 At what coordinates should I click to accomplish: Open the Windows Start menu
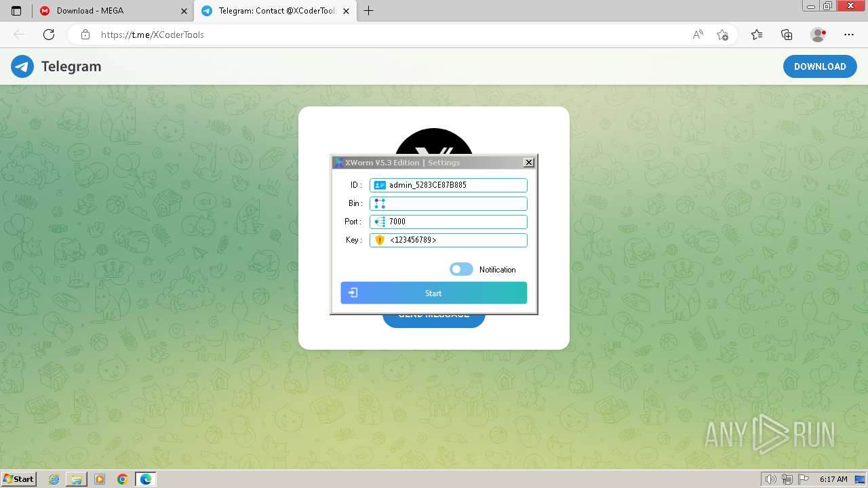(18, 479)
